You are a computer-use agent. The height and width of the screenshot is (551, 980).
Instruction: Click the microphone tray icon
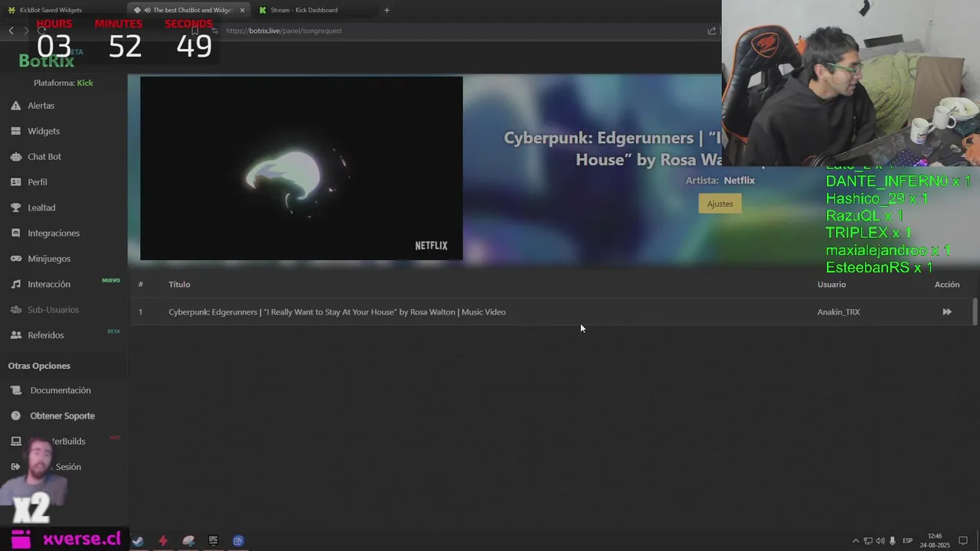coord(893,541)
